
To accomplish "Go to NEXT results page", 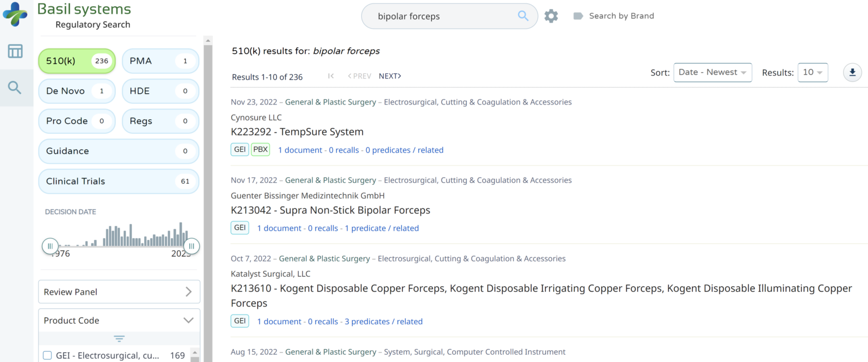I will [390, 76].
